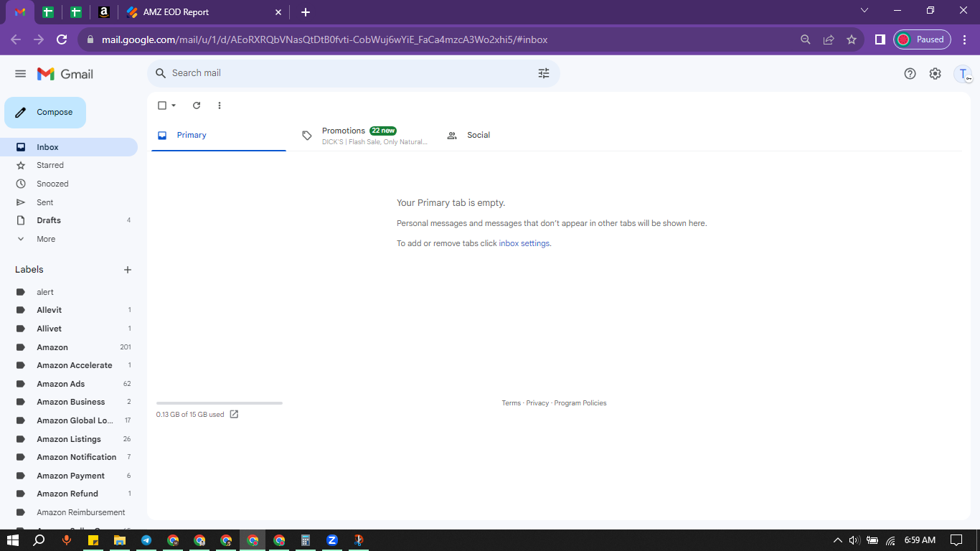Open the Program Policies link

[x=580, y=403]
